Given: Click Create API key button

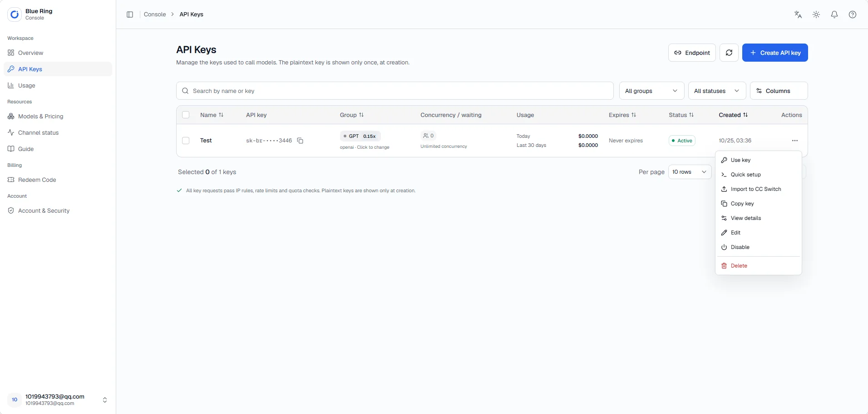Looking at the screenshot, I should click(775, 53).
